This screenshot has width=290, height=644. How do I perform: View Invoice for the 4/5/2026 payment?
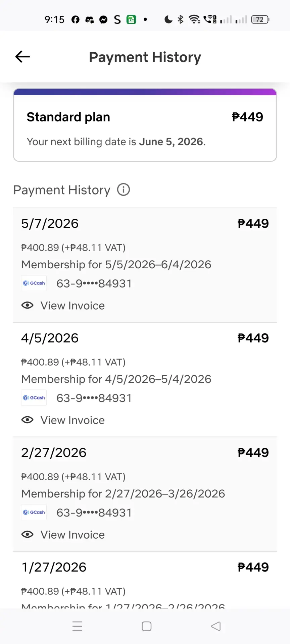coord(72,420)
